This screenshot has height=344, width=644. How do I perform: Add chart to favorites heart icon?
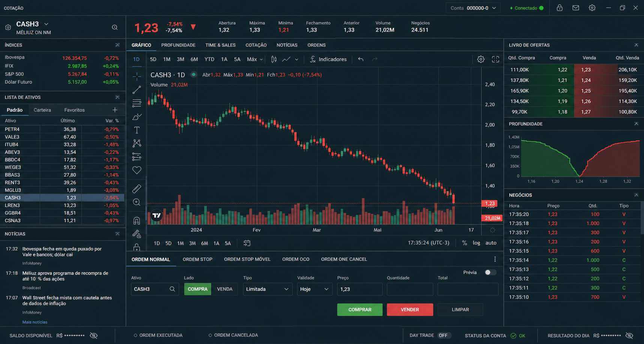(x=137, y=170)
